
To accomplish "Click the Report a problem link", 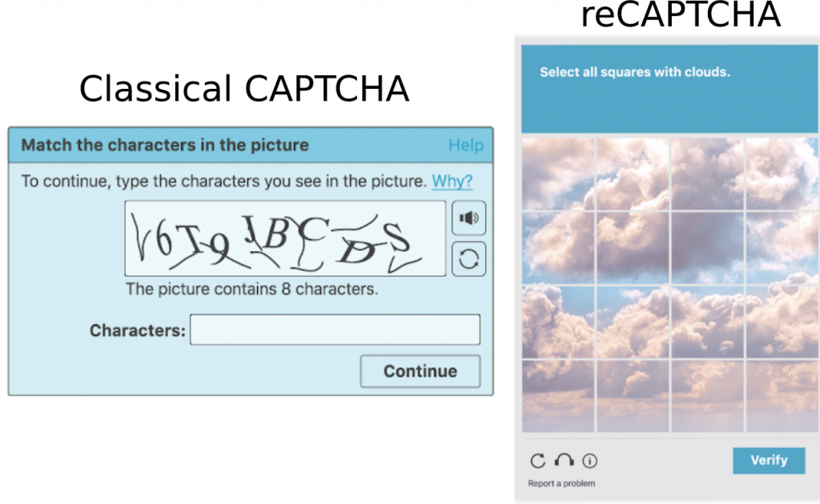I will point(561,483).
